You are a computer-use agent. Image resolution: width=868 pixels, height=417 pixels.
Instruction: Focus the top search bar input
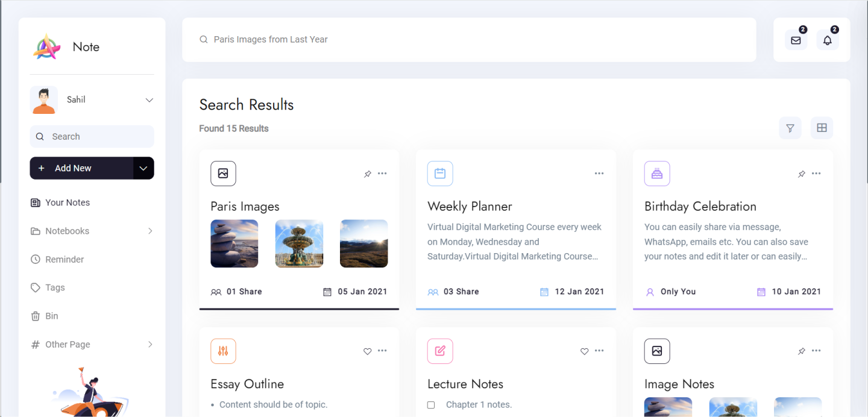click(x=469, y=40)
